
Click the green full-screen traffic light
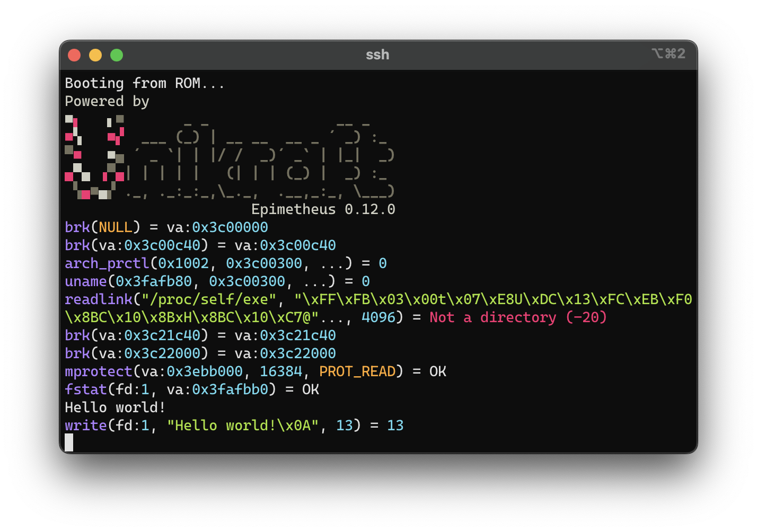(116, 55)
